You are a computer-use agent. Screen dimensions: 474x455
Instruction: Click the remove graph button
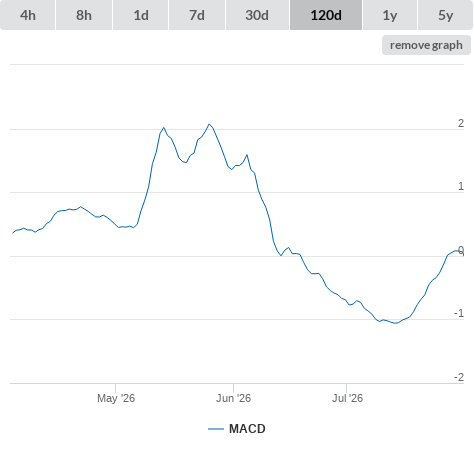pos(426,45)
